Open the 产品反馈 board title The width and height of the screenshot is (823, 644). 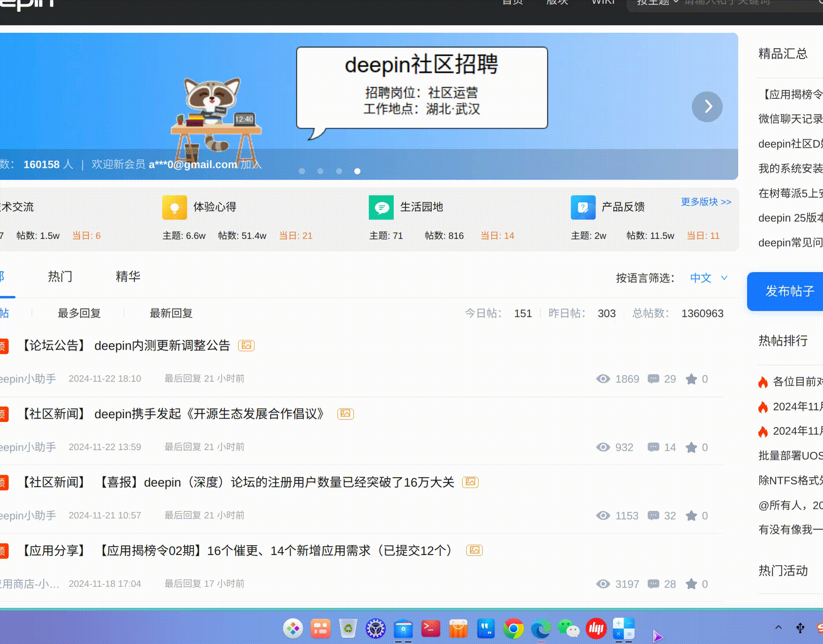pyautogui.click(x=623, y=207)
